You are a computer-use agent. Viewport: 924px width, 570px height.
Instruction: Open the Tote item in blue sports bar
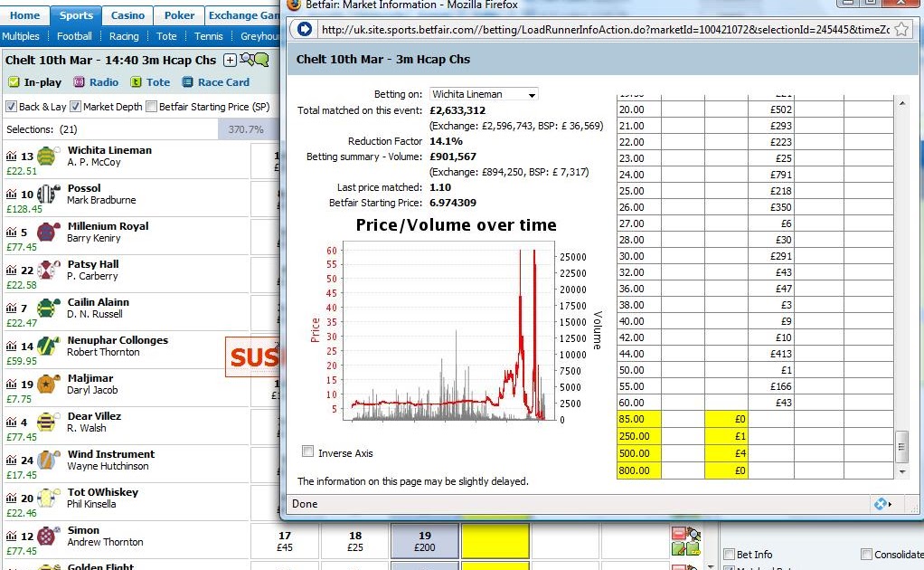[166, 36]
